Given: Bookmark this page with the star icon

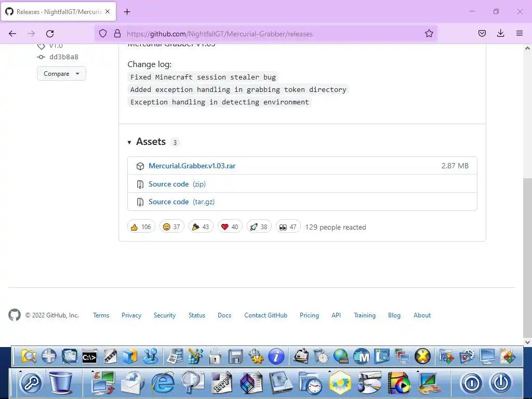Looking at the screenshot, I should coord(429,33).
